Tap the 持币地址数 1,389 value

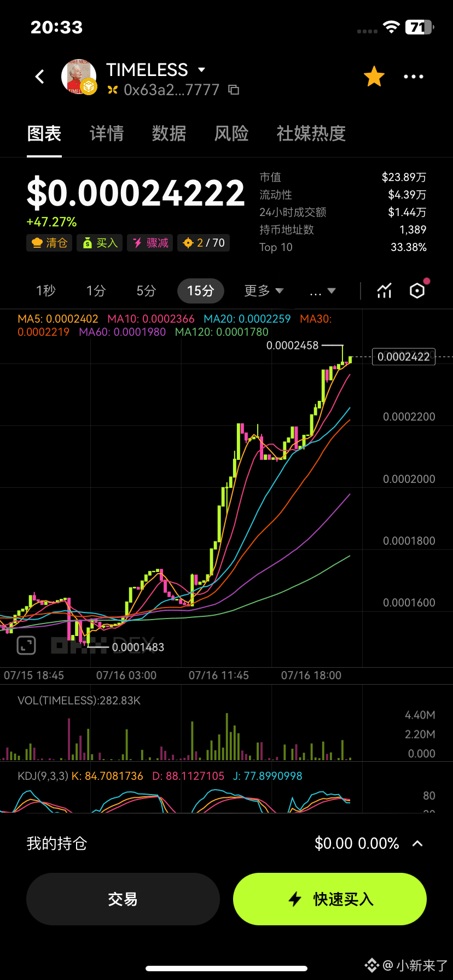pos(413,230)
